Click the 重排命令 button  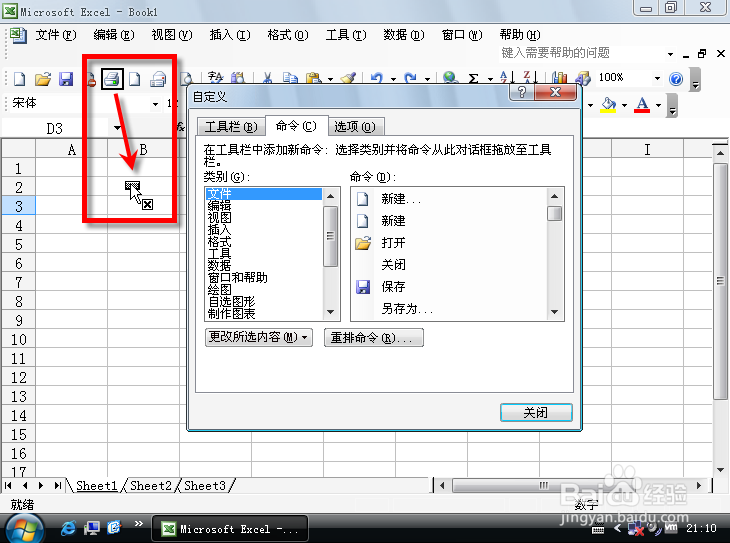[x=373, y=337]
